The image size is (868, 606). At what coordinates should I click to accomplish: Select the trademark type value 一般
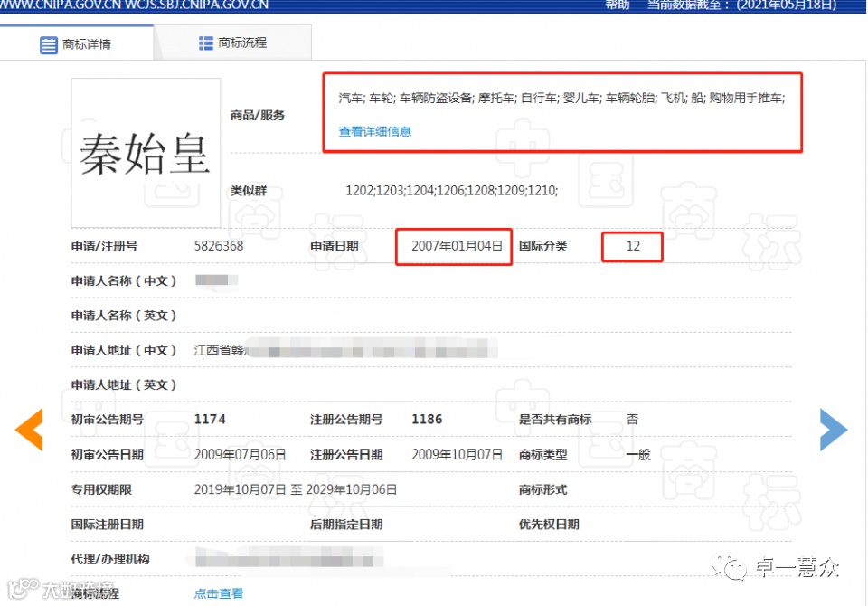[x=638, y=455]
